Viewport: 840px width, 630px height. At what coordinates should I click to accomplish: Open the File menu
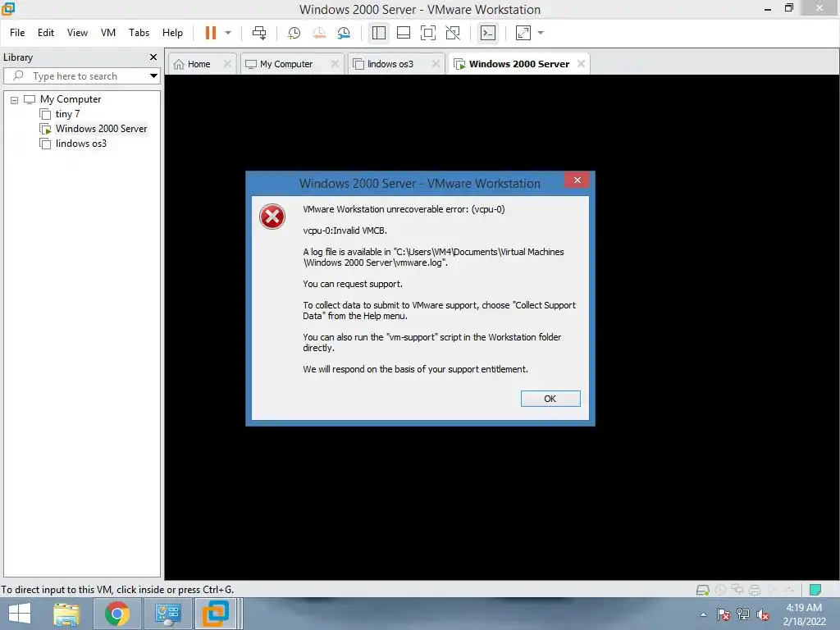[17, 33]
